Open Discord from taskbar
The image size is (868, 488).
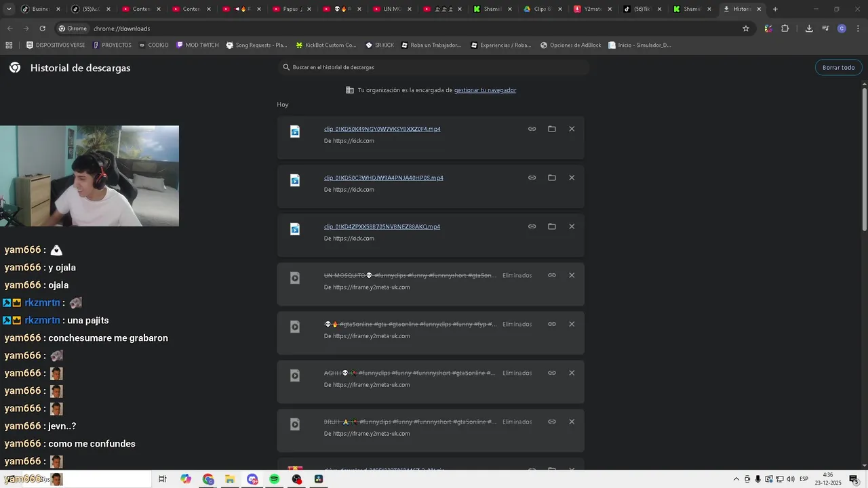(252, 479)
